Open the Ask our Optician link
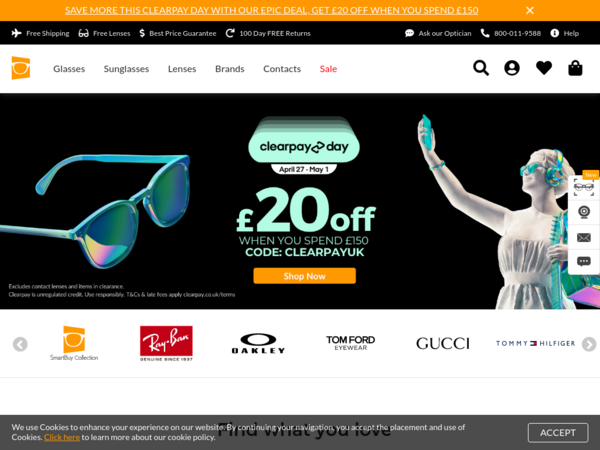The width and height of the screenshot is (600, 450). 438,33
